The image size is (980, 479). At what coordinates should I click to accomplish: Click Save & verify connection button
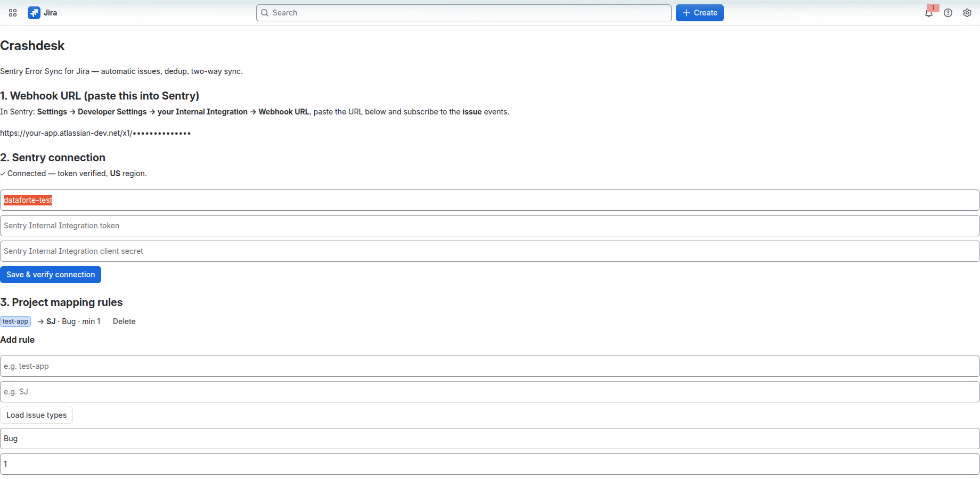pos(51,275)
